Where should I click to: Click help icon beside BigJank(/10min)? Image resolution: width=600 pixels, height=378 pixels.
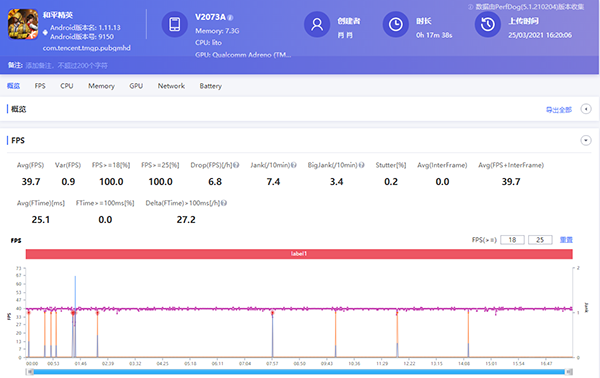361,165
